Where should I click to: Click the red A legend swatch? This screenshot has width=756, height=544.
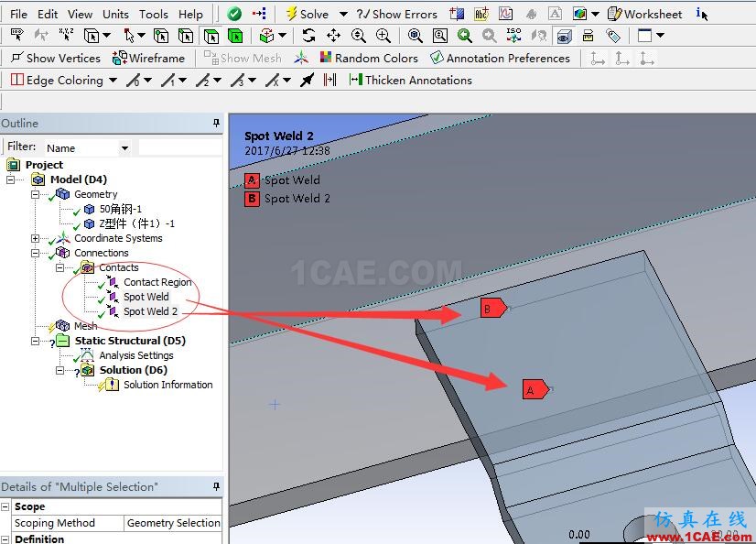[x=252, y=180]
